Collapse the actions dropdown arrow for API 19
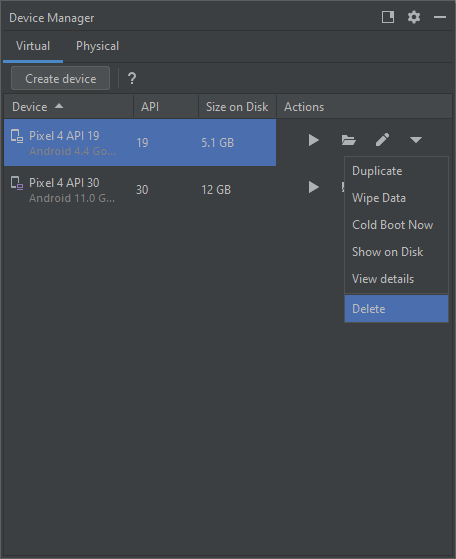Viewport: 456px width, 559px height. (x=416, y=140)
